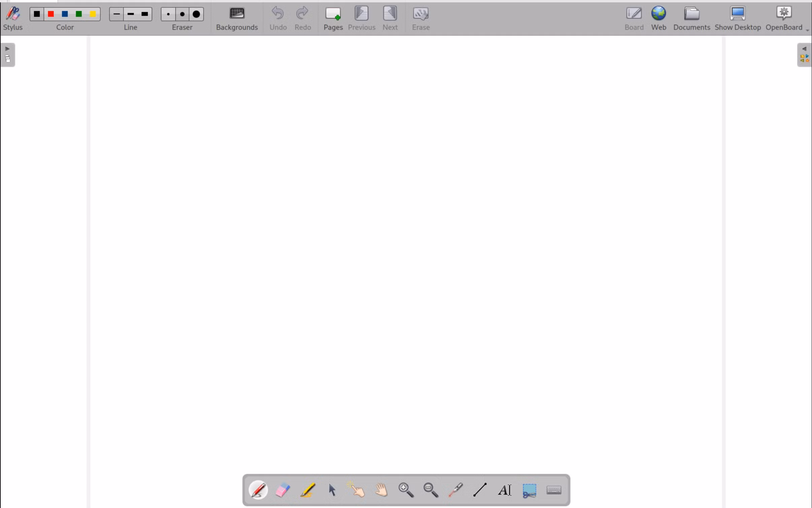This screenshot has height=508, width=812.
Task: Pick the red pen color
Action: (x=51, y=14)
